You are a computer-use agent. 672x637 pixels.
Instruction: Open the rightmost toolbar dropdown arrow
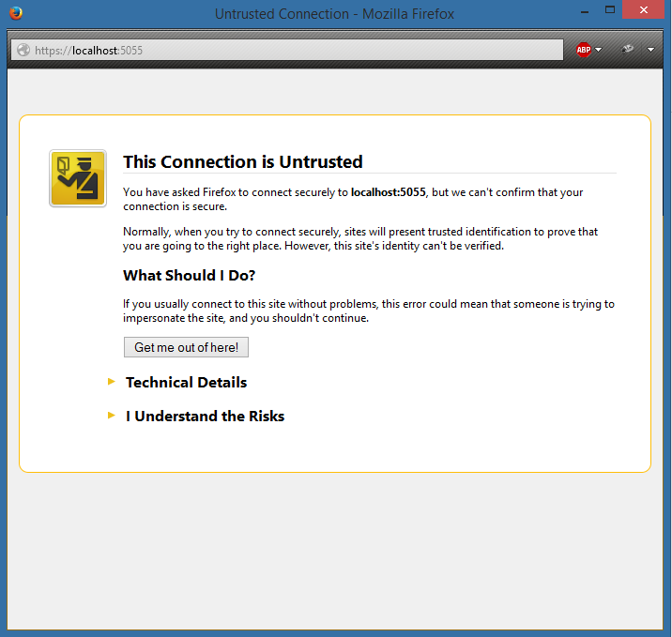(x=650, y=50)
